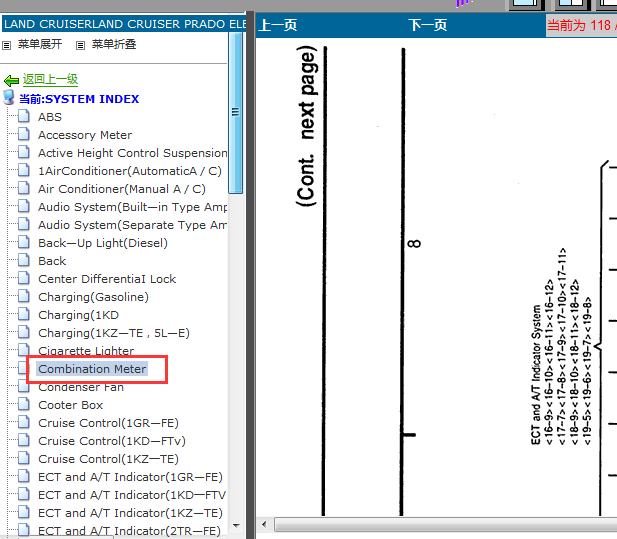Collapse menu with 菜单折叠
Image resolution: width=617 pixels, height=539 pixels.
(x=114, y=44)
